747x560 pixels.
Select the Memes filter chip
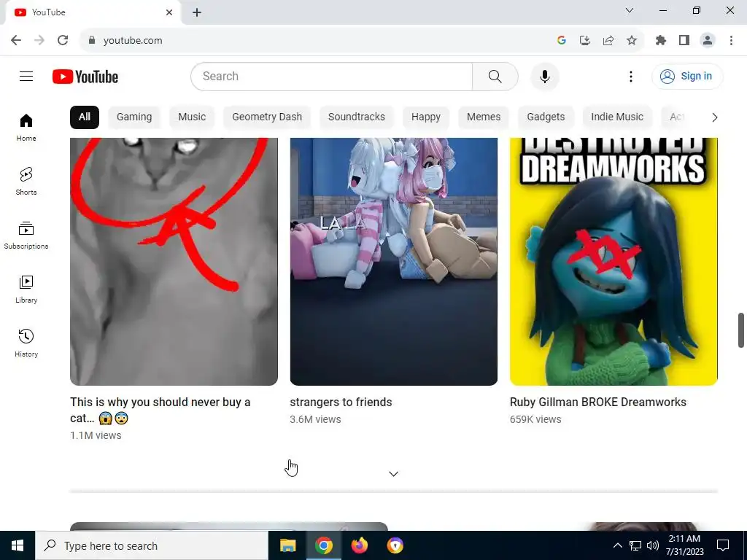(484, 117)
